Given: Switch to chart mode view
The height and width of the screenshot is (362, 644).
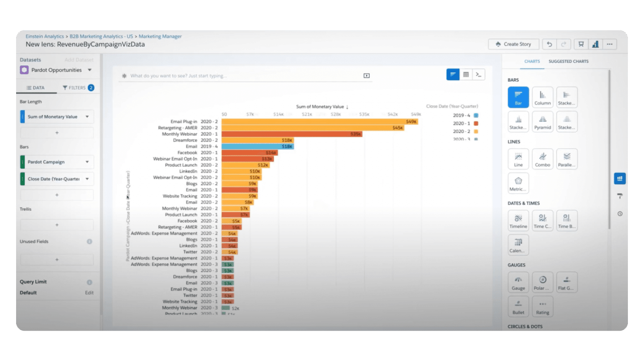Looking at the screenshot, I should tap(453, 75).
